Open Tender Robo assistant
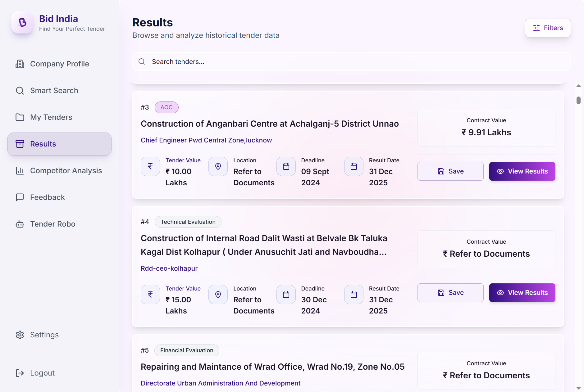The height and width of the screenshot is (392, 584). click(52, 224)
